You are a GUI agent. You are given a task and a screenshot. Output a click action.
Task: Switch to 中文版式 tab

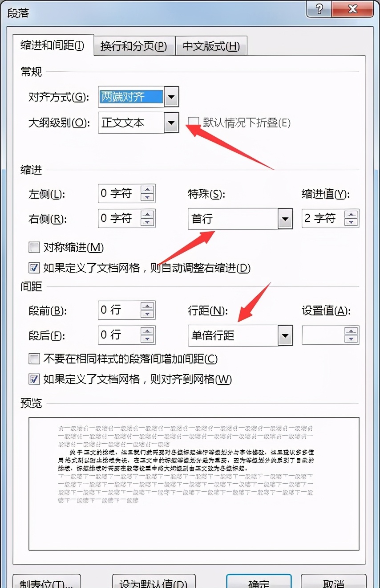(211, 46)
